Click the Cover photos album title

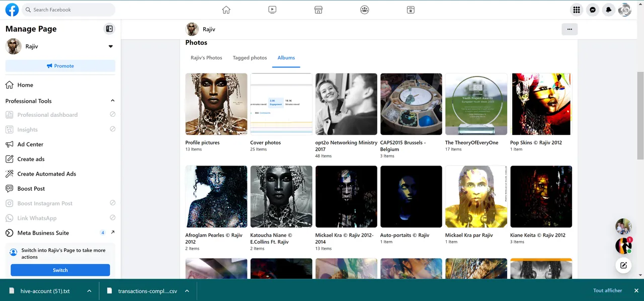tap(266, 142)
